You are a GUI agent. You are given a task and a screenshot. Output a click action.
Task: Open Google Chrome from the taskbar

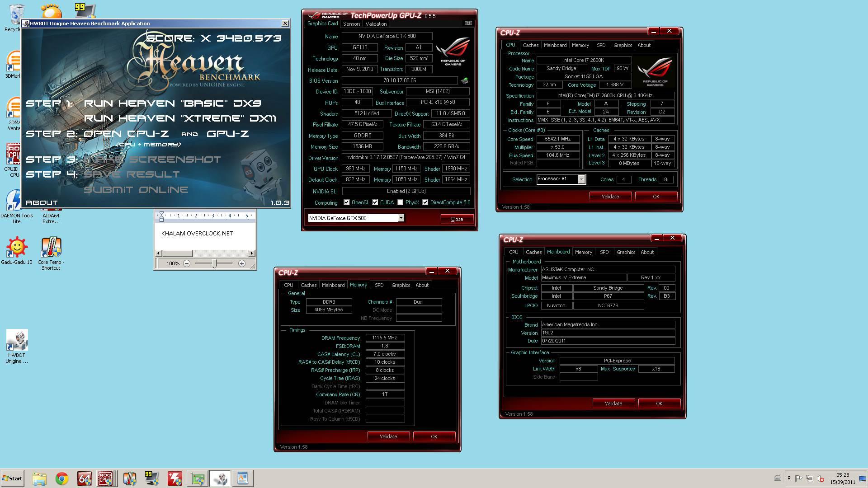62,479
